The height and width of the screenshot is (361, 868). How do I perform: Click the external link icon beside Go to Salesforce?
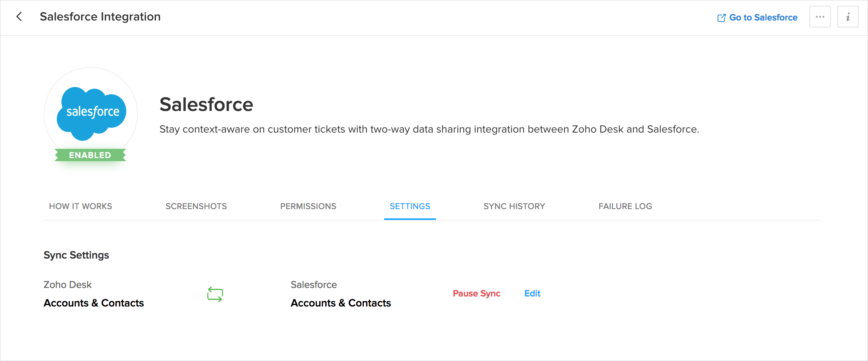click(x=721, y=18)
